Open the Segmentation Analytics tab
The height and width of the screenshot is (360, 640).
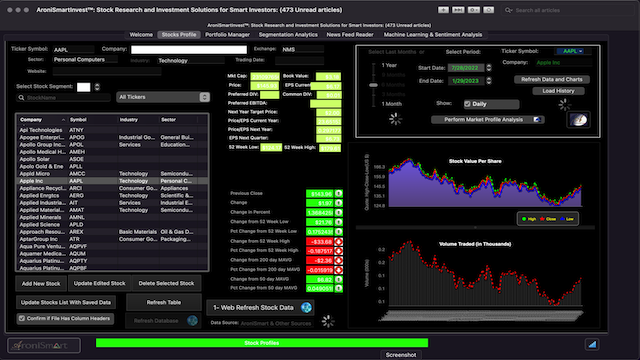(288, 35)
